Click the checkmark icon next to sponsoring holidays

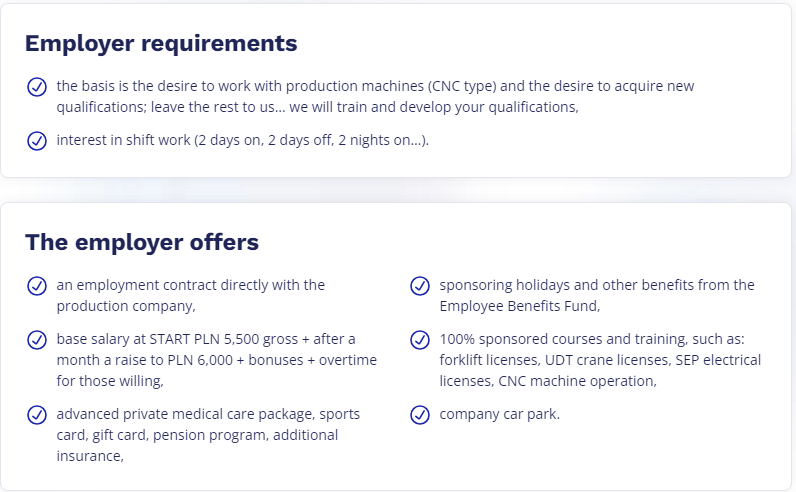[x=420, y=286]
